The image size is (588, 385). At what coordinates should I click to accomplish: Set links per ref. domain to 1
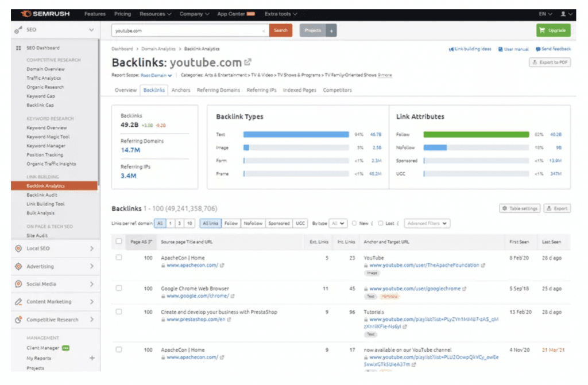(170, 223)
